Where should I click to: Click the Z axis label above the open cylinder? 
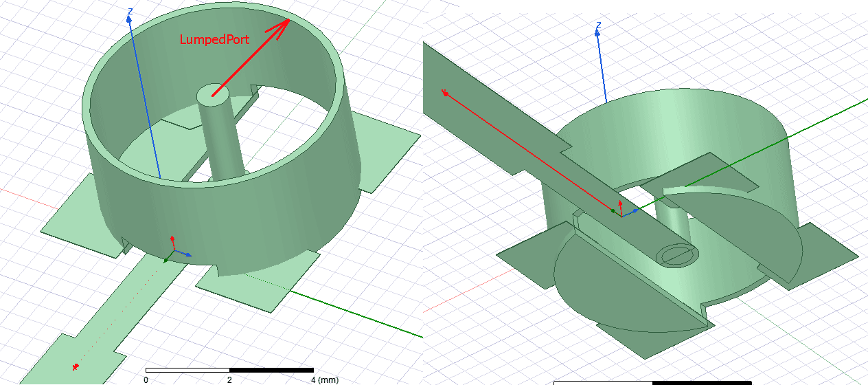130,12
